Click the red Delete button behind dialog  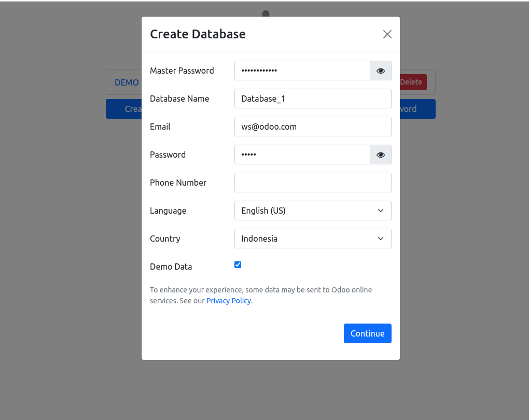413,82
